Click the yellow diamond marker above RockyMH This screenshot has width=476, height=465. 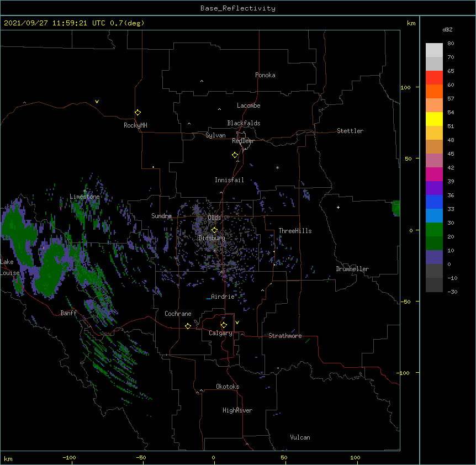(137, 113)
